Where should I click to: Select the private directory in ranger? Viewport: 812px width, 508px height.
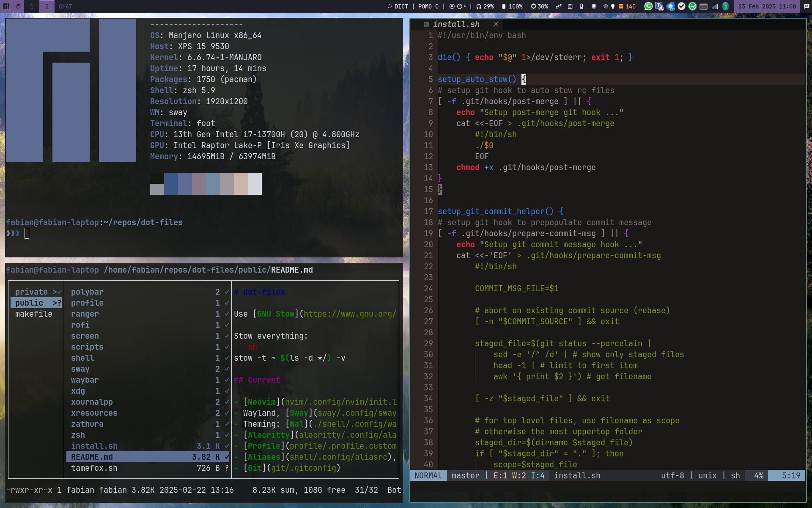[x=36, y=292]
